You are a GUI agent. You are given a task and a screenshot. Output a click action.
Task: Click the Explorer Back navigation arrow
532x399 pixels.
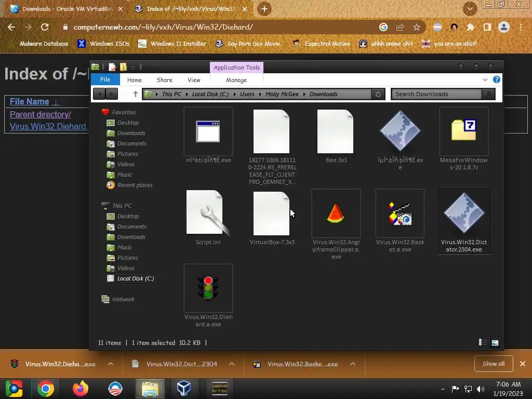99,94
